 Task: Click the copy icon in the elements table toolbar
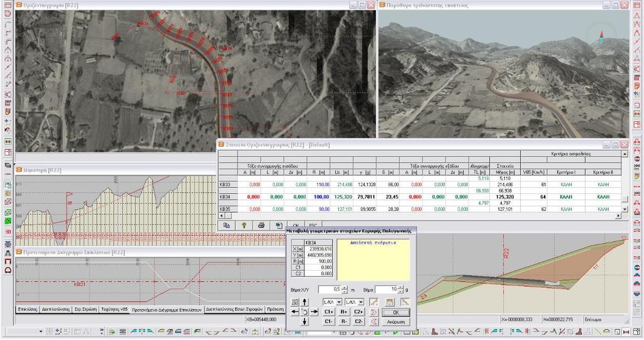(x=226, y=225)
